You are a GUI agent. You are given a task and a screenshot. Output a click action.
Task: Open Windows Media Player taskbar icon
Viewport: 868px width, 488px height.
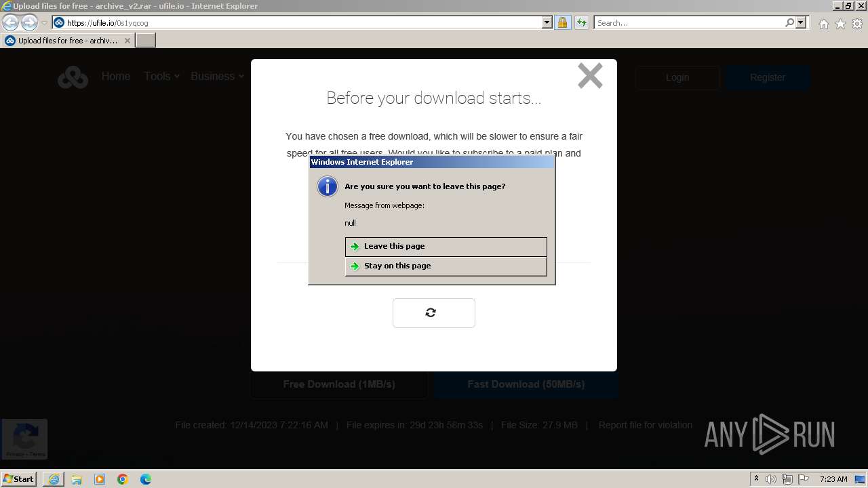pyautogui.click(x=100, y=479)
